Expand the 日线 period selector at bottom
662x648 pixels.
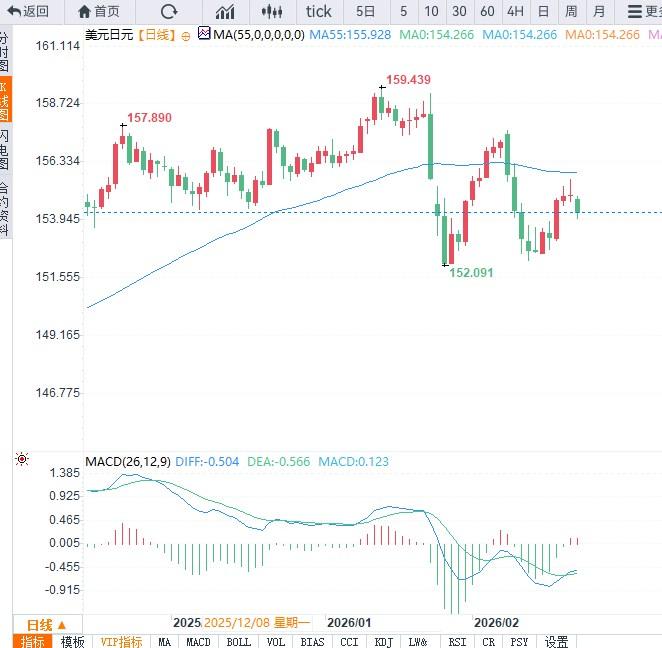46,625
